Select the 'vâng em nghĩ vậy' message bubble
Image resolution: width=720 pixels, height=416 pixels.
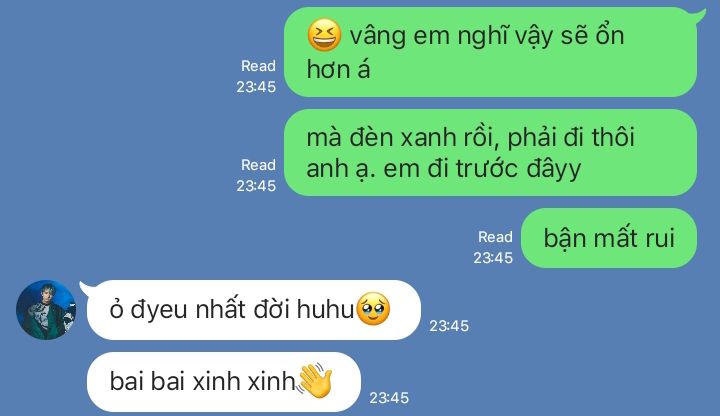[x=494, y=52]
